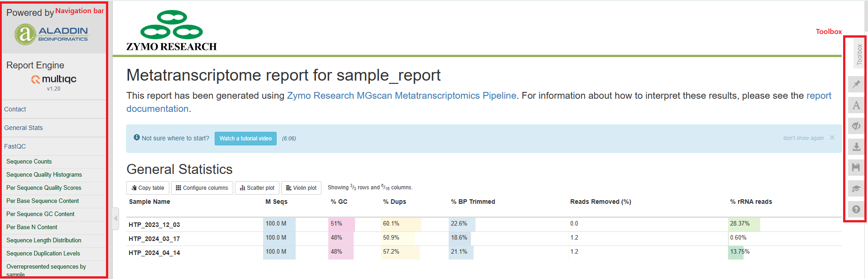Click the MultiQC logo
868x279 pixels.
pyautogui.click(x=53, y=79)
